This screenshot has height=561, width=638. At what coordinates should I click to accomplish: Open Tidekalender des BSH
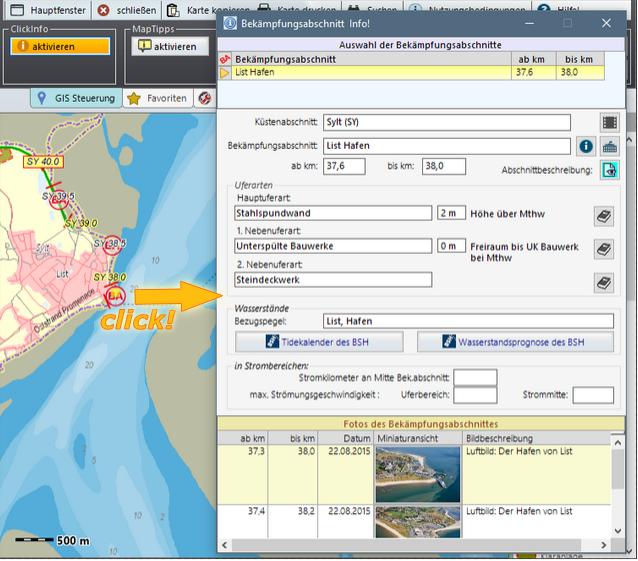click(x=319, y=342)
